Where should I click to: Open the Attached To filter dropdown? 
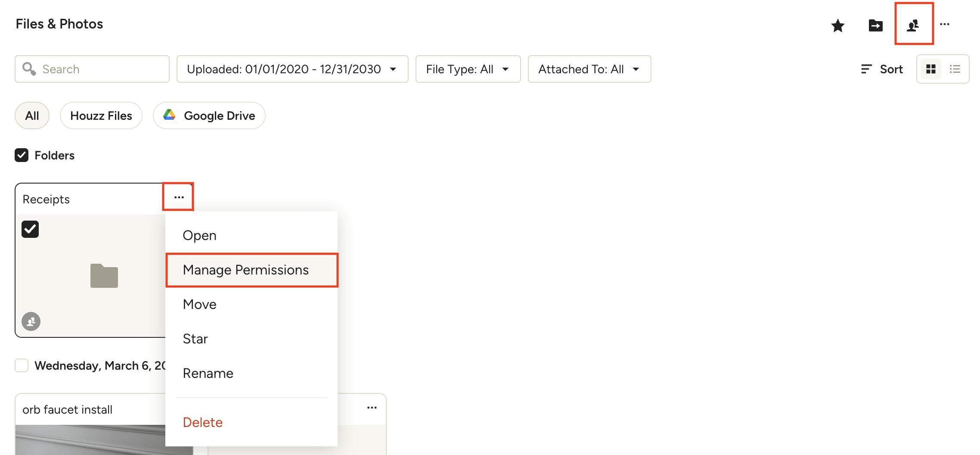pos(589,69)
